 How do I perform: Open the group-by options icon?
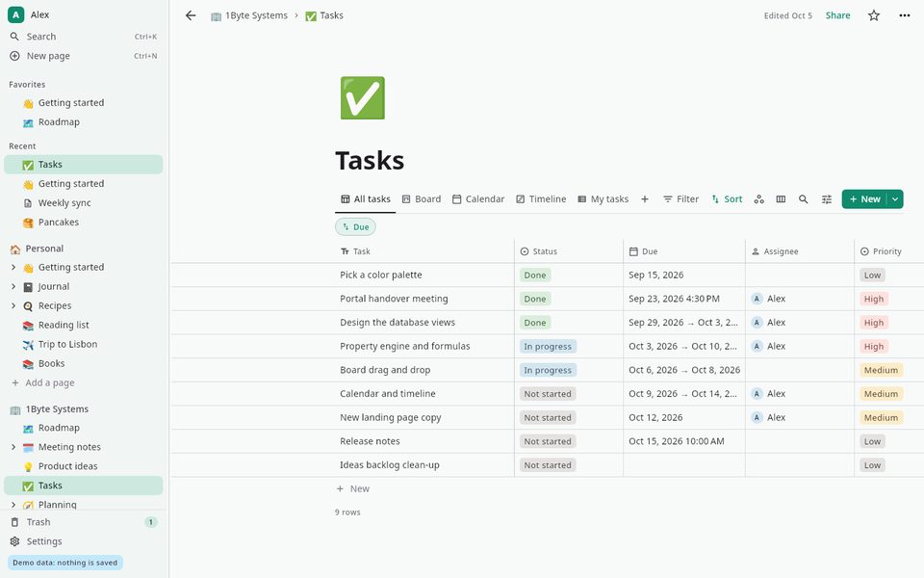tap(759, 199)
